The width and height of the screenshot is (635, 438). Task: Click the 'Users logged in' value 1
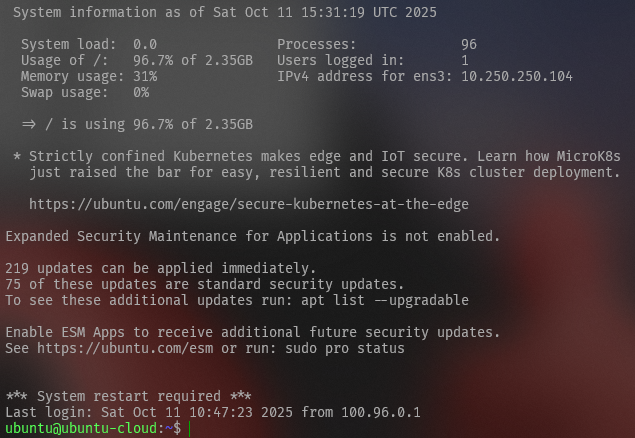tap(465, 61)
